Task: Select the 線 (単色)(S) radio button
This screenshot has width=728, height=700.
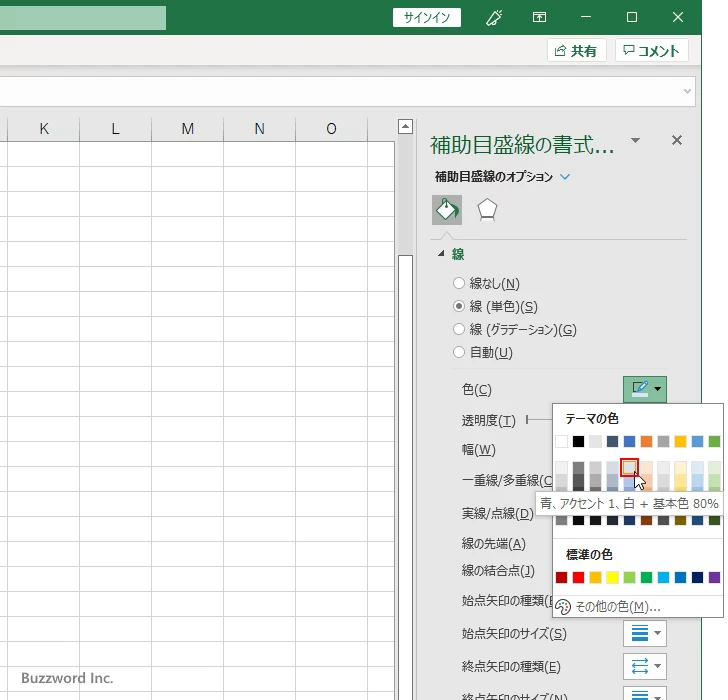Action: coord(459,306)
